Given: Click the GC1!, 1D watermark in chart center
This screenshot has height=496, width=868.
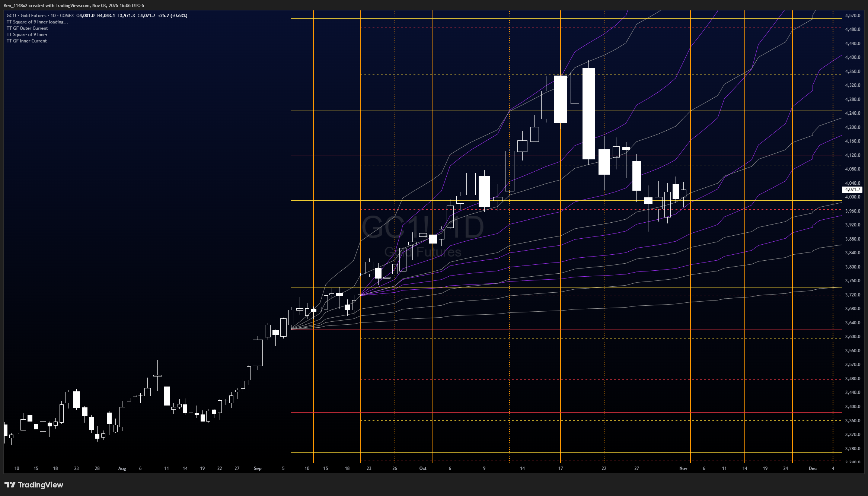Looking at the screenshot, I should [x=422, y=227].
